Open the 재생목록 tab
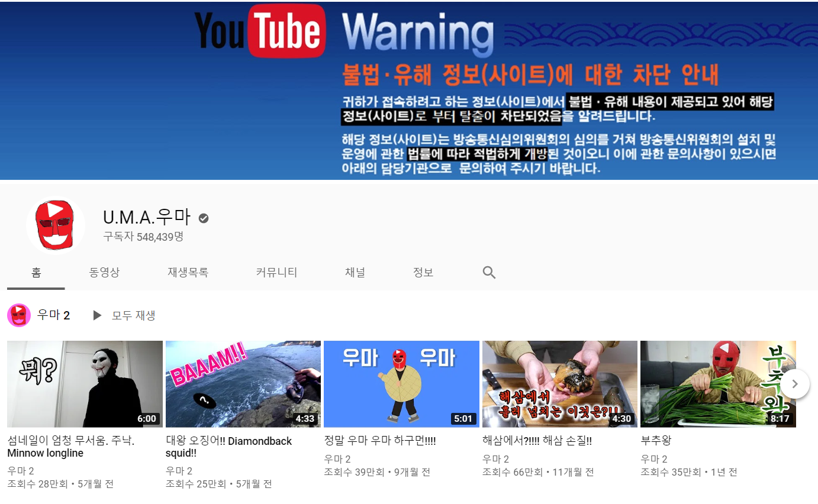The width and height of the screenshot is (818, 504). pyautogui.click(x=188, y=272)
